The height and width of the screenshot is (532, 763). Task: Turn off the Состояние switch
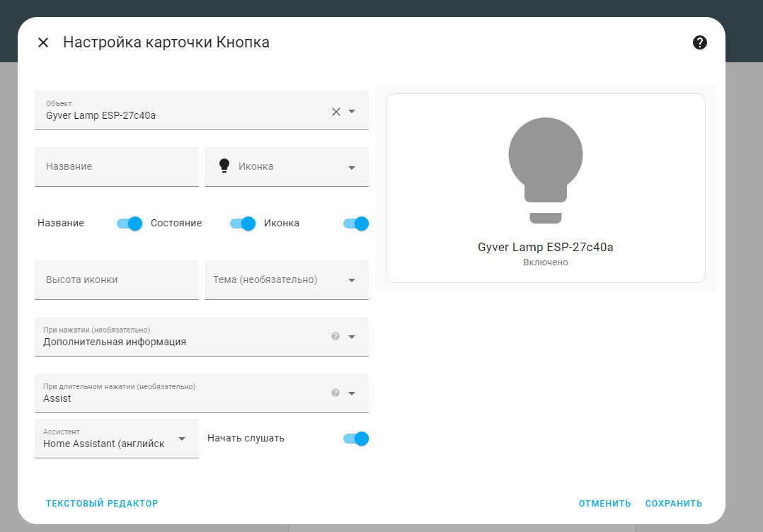(x=243, y=223)
